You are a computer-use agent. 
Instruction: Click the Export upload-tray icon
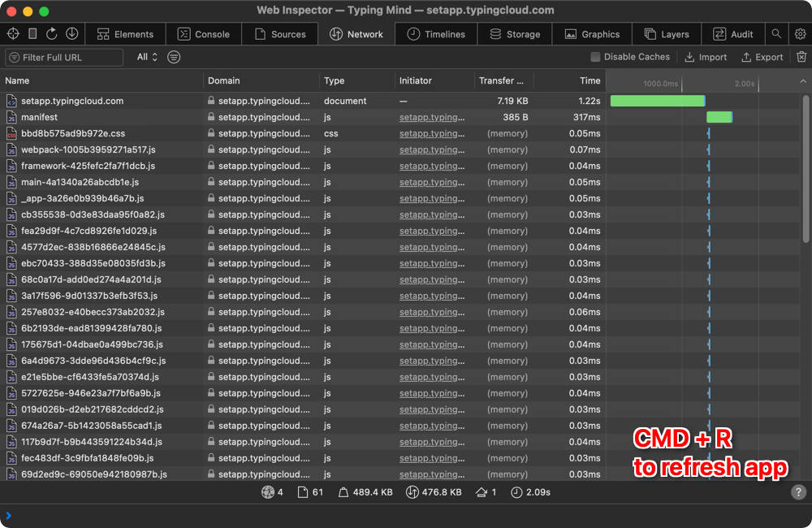point(746,57)
